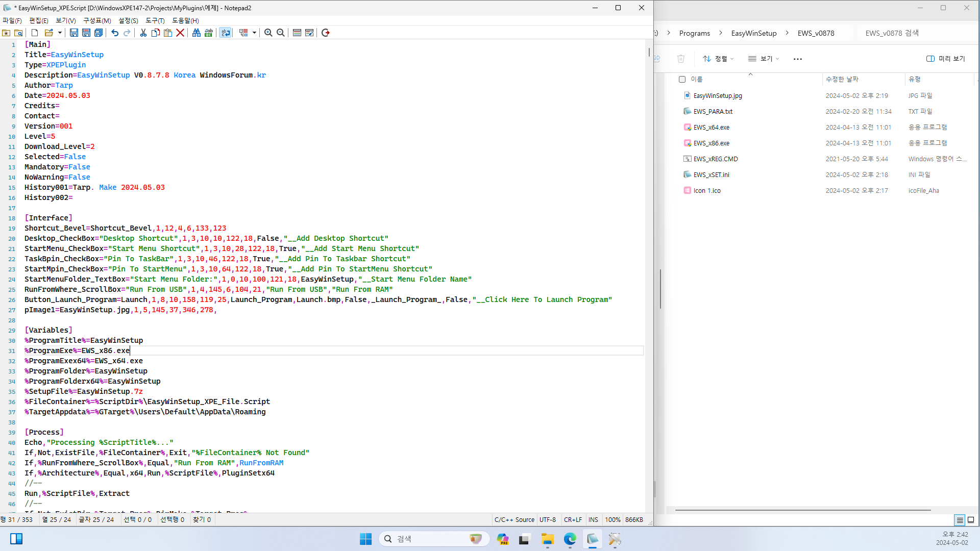The width and height of the screenshot is (980, 551).
Task: Click the EWS_v0878 breadcrumb segment
Action: coord(816,33)
